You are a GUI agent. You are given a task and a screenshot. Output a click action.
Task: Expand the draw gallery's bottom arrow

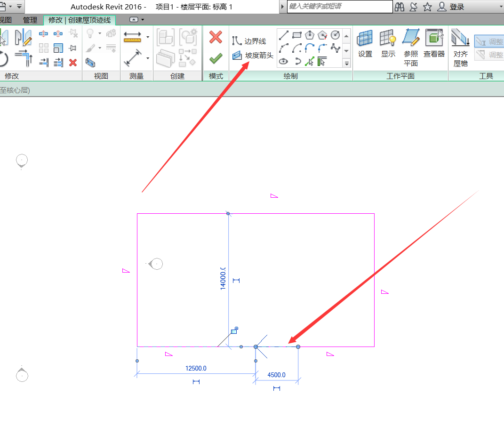tap(347, 63)
